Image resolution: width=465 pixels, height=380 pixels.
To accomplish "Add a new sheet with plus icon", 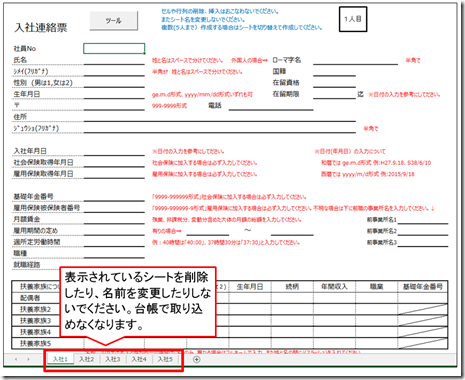I will click(197, 359).
